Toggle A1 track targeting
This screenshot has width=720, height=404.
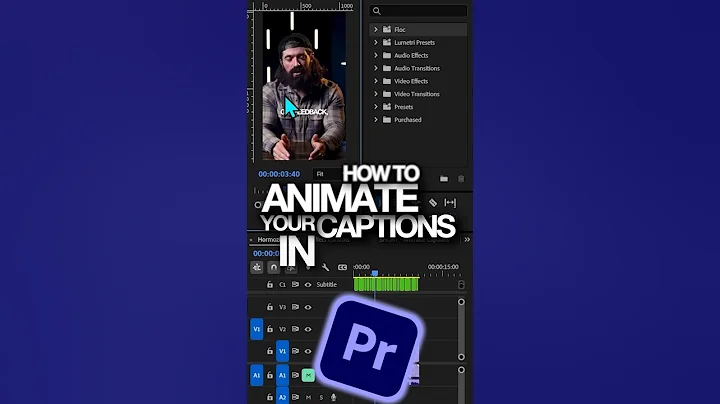[x=282, y=375]
